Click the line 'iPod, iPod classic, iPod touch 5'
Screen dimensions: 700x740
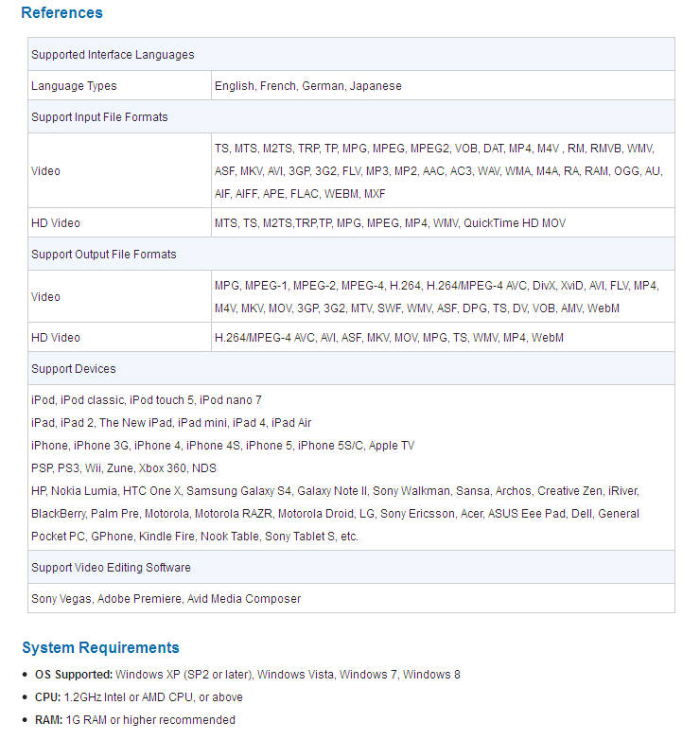147,399
